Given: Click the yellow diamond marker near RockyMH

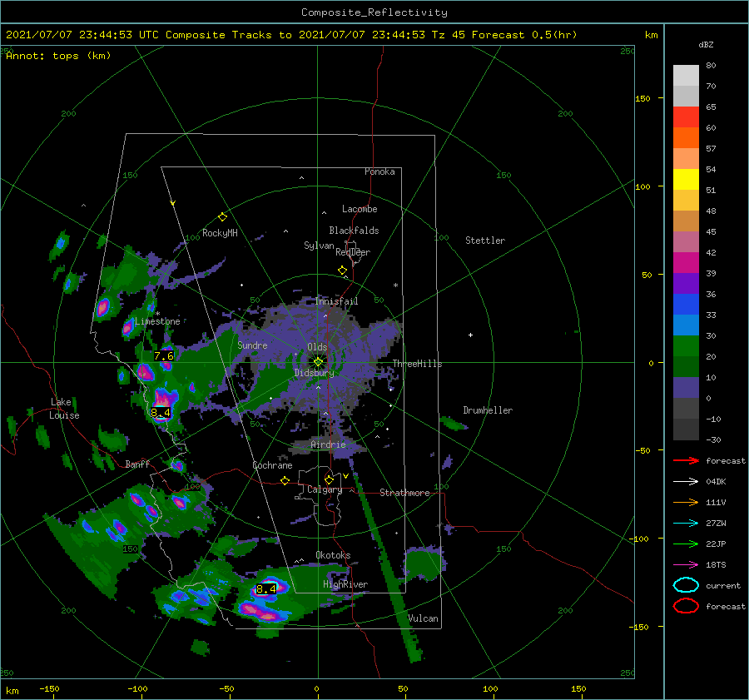Looking at the screenshot, I should 222,217.
